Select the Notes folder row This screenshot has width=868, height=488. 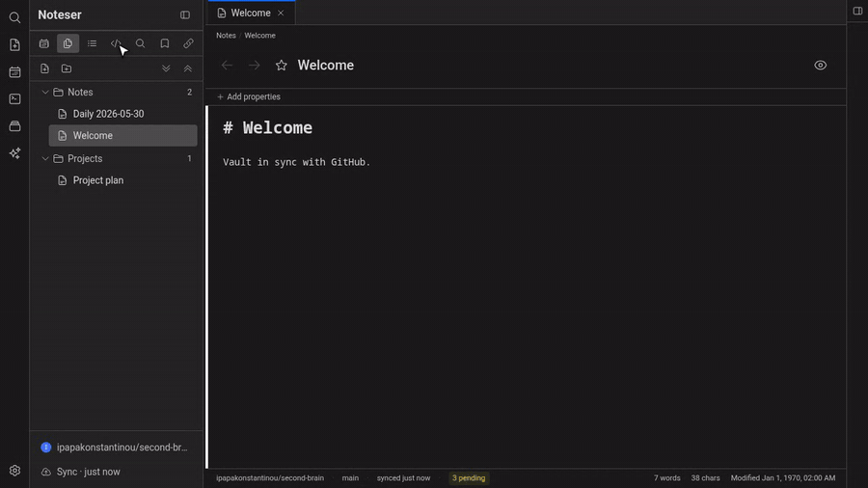tap(117, 93)
